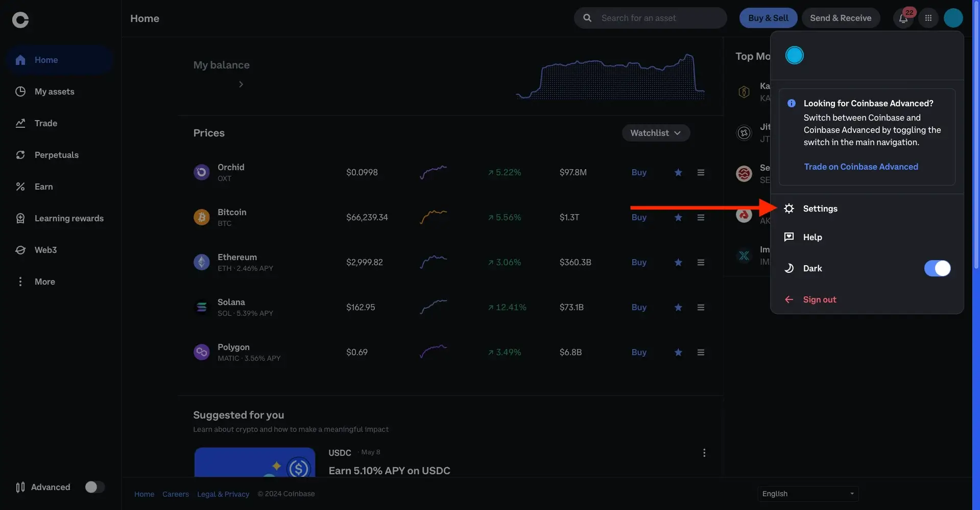980x510 pixels.
Task: Expand the My balance chevron
Action: pos(241,84)
